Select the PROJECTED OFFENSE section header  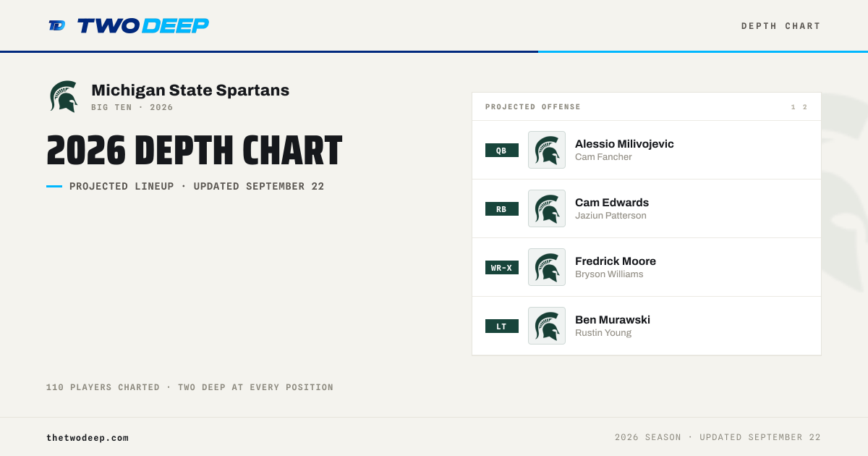(x=533, y=107)
